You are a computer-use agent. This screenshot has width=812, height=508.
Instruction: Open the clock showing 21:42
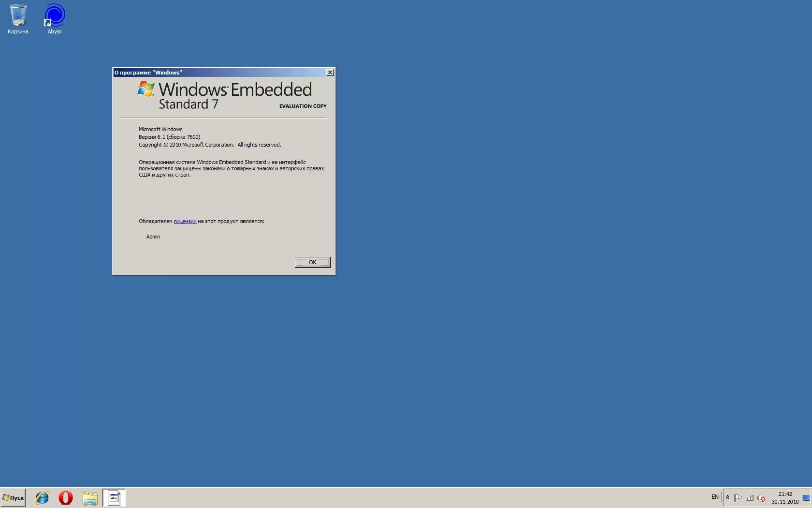click(785, 498)
